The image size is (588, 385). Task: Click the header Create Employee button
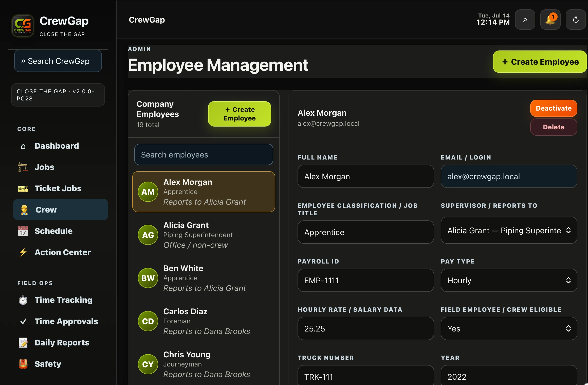click(x=540, y=62)
